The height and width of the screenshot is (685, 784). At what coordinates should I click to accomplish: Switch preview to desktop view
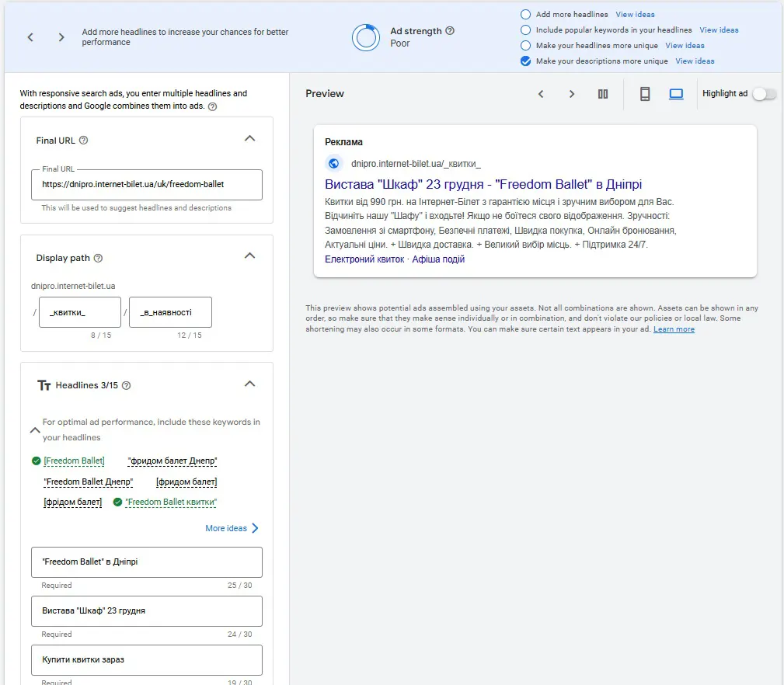[676, 94]
